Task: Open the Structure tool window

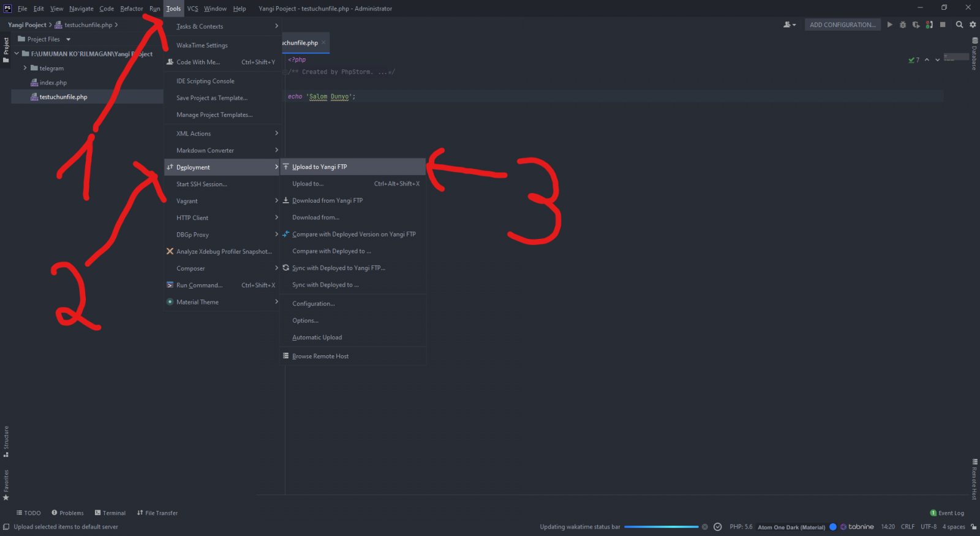Action: 6,442
